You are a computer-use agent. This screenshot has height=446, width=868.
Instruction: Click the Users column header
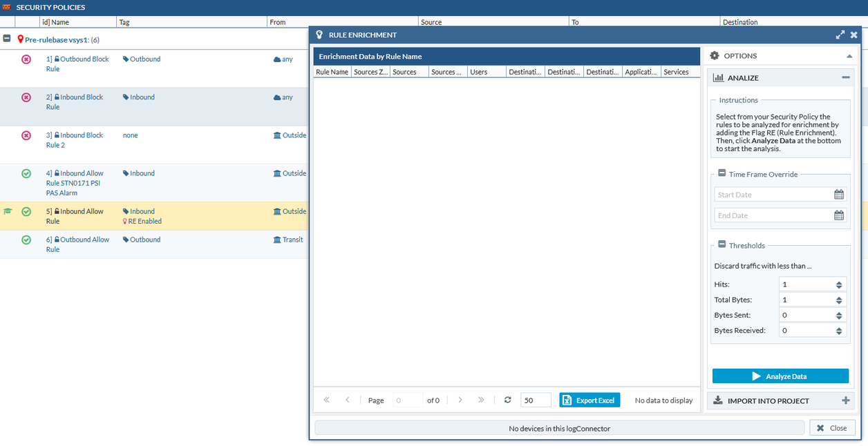[x=487, y=72]
